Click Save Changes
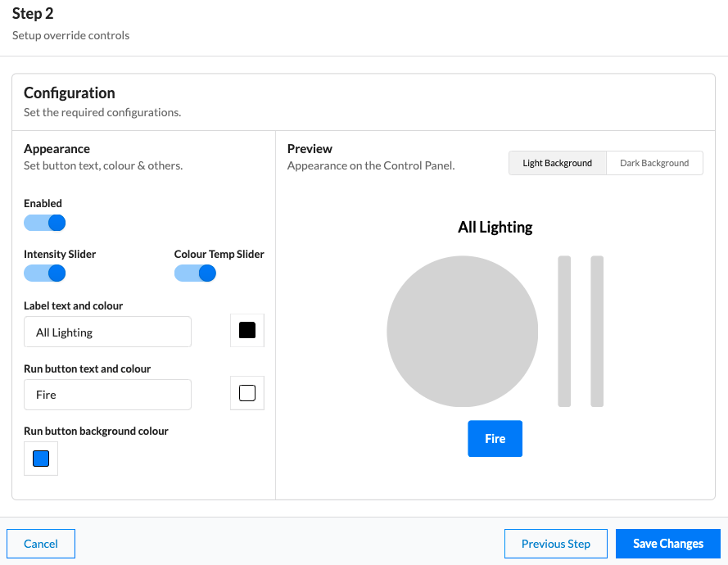This screenshot has height=565, width=728. pyautogui.click(x=668, y=544)
